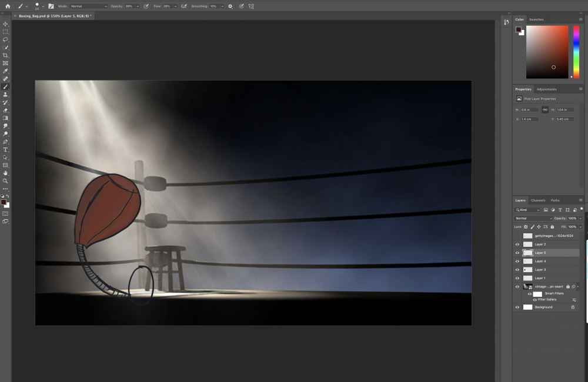588x382 pixels.
Task: Click the Home icon in options bar
Action: pyautogui.click(x=8, y=6)
